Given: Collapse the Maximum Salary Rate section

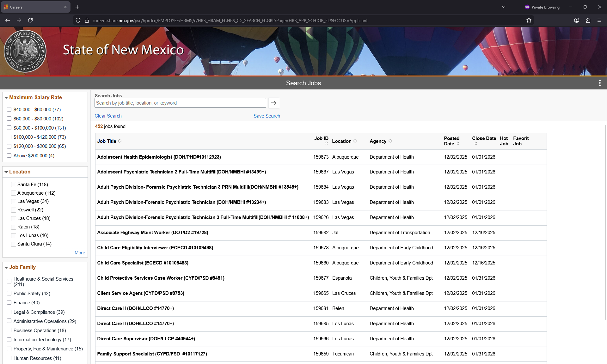Looking at the screenshot, I should click(x=6, y=98).
